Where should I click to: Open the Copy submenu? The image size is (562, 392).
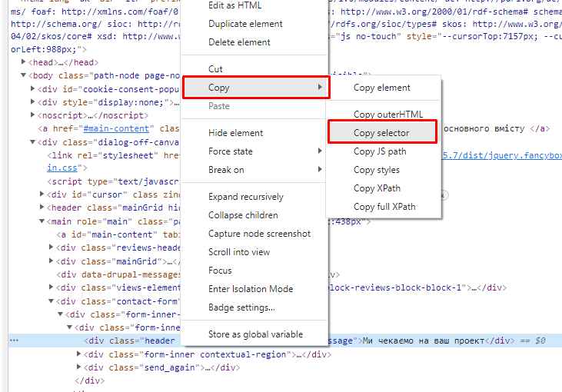(255, 88)
